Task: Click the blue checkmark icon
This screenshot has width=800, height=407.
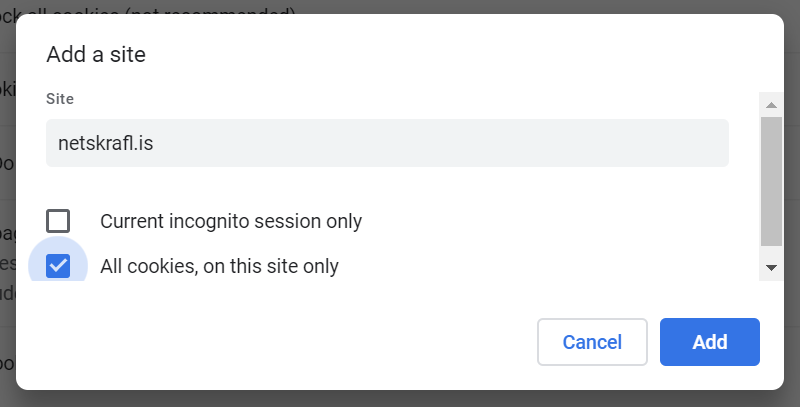Action: pyautogui.click(x=58, y=266)
